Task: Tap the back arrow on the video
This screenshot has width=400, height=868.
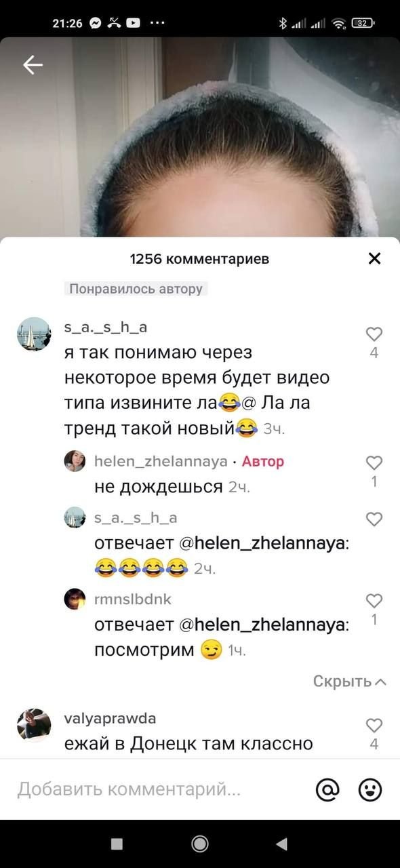Action: pyautogui.click(x=33, y=64)
